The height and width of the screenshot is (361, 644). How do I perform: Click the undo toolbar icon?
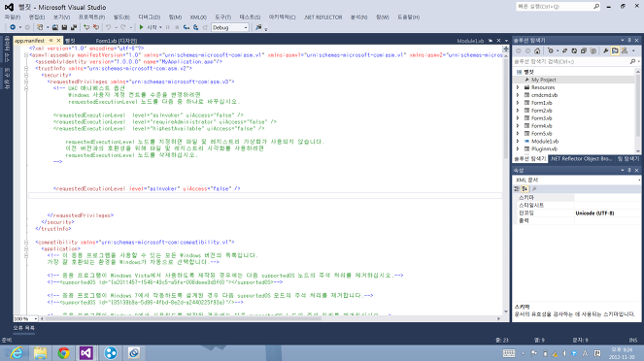point(109,27)
